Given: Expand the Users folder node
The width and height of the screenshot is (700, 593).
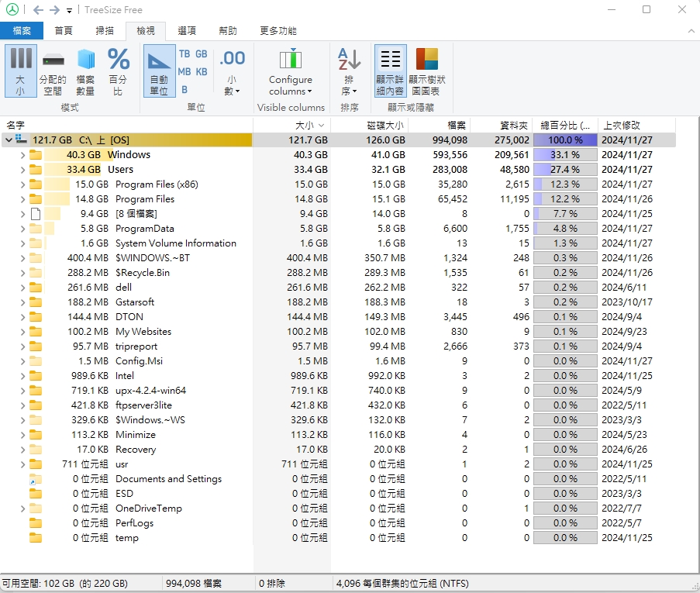Looking at the screenshot, I should pyautogui.click(x=22, y=170).
